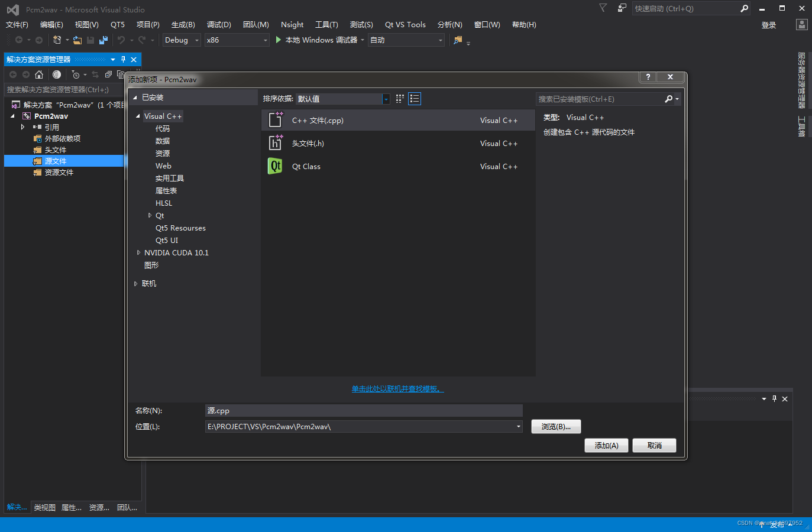
Task: Click the 登录 sign-in link
Action: click(769, 25)
